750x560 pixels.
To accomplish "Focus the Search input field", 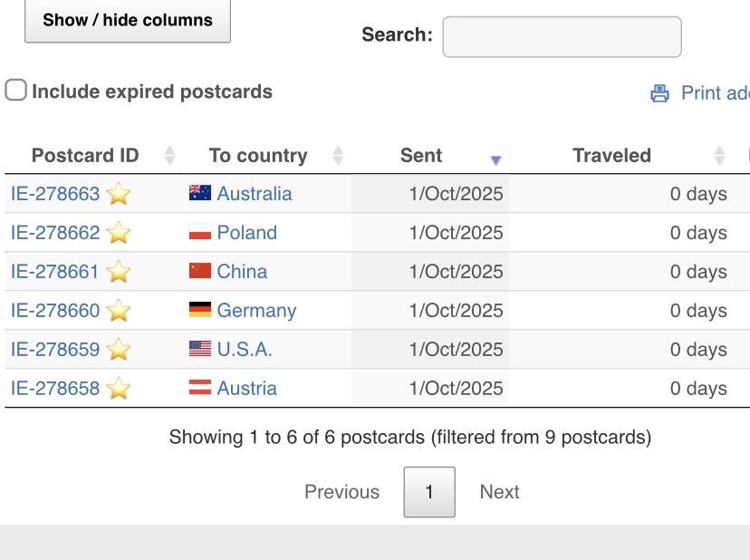I will point(562,36).
